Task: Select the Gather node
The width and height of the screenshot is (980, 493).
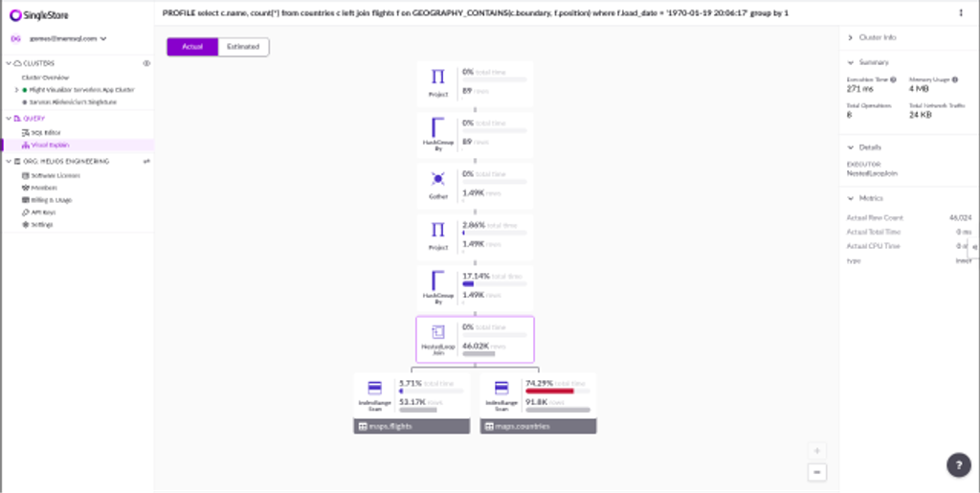Action: pos(475,187)
